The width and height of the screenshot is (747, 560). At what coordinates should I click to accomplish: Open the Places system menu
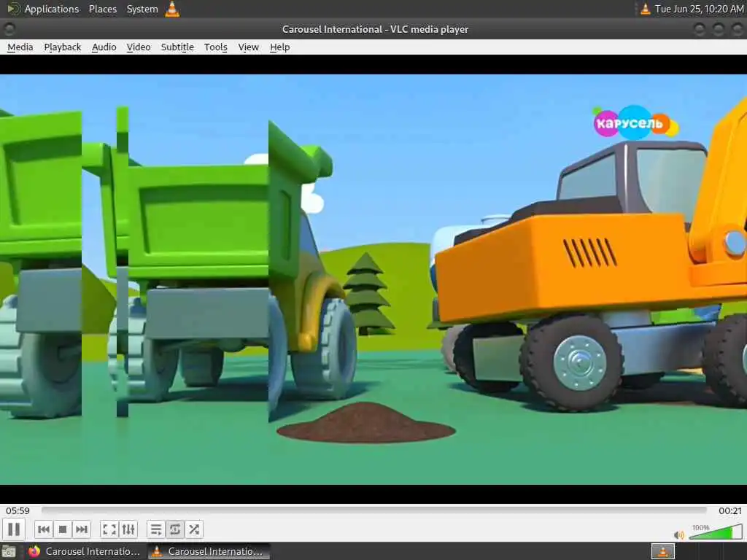point(102,9)
